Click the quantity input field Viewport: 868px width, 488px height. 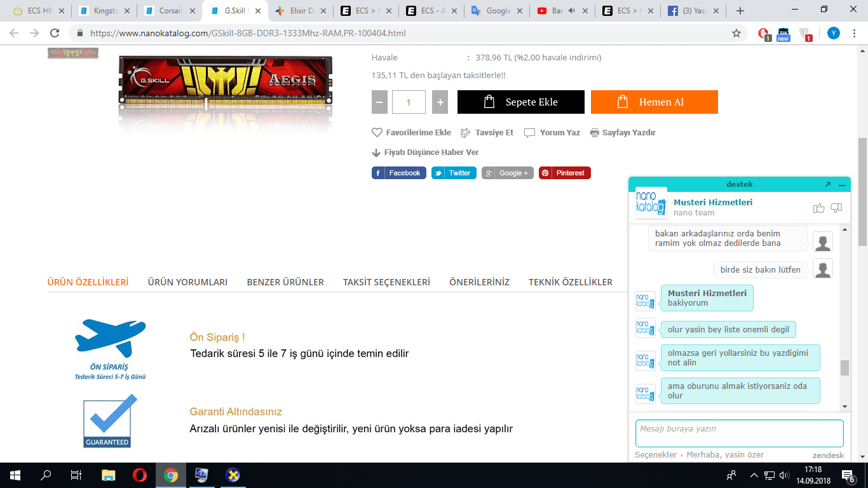click(409, 102)
